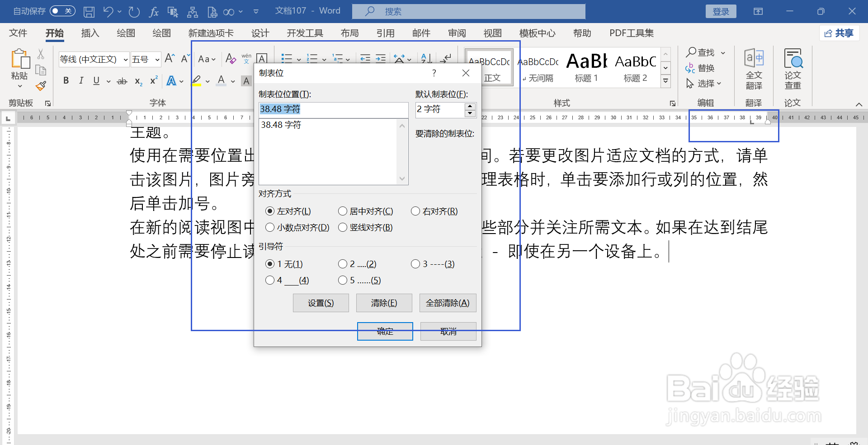Open the PDF工具集 ribbon tab

coord(631,33)
